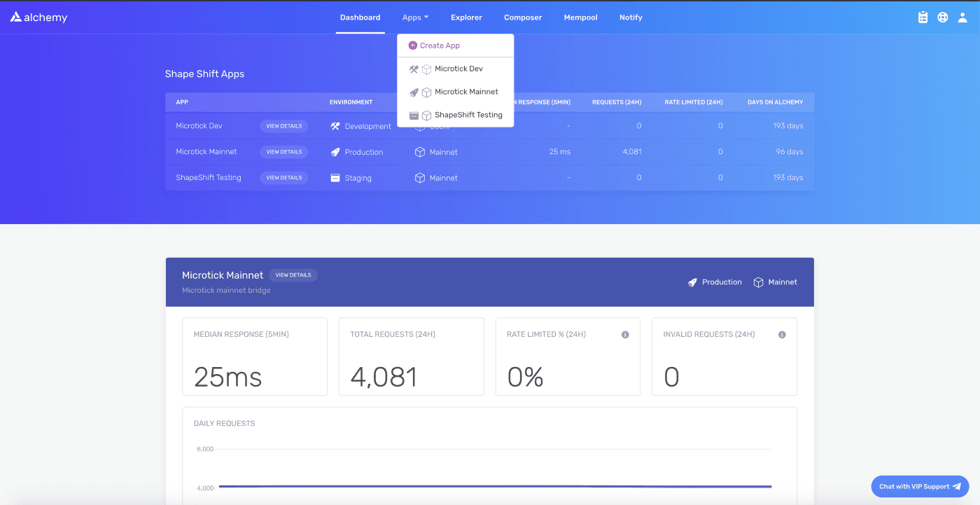Open the clipboard changelog icon in top bar

[923, 17]
